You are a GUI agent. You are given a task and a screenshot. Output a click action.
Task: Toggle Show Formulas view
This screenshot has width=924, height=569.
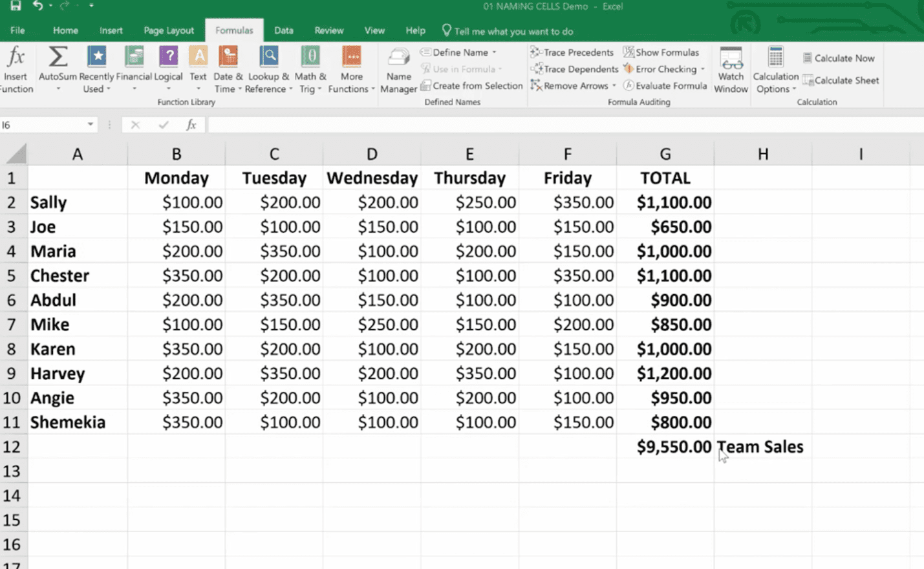[661, 52]
